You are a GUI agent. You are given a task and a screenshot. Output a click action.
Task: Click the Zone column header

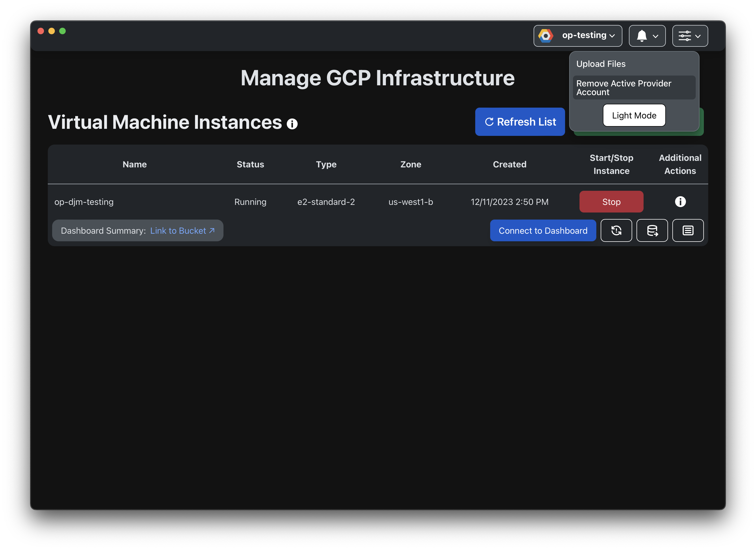[x=411, y=164]
